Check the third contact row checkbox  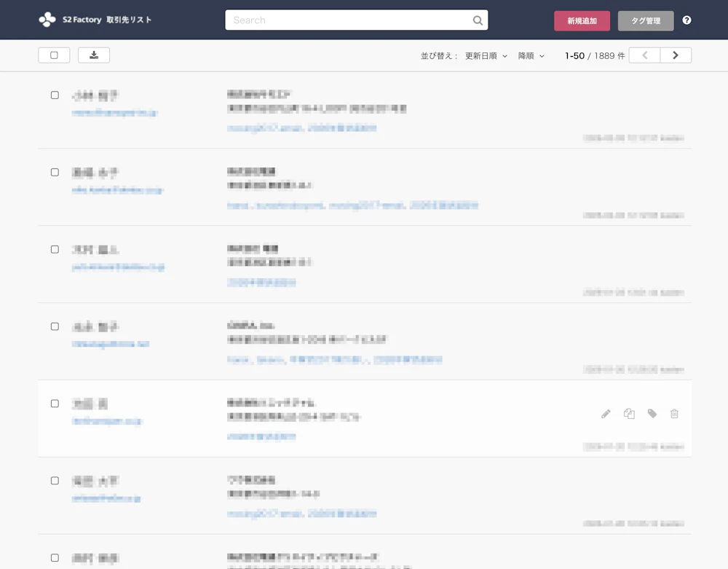(55, 249)
